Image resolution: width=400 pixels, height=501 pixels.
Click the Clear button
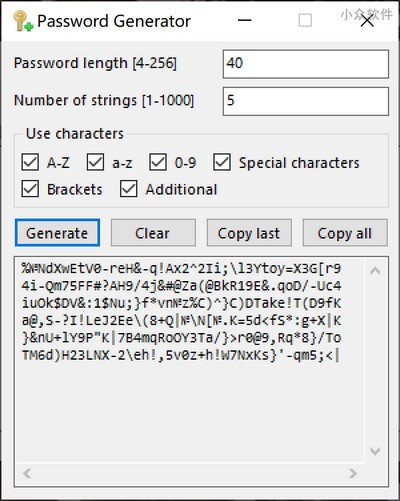[153, 233]
